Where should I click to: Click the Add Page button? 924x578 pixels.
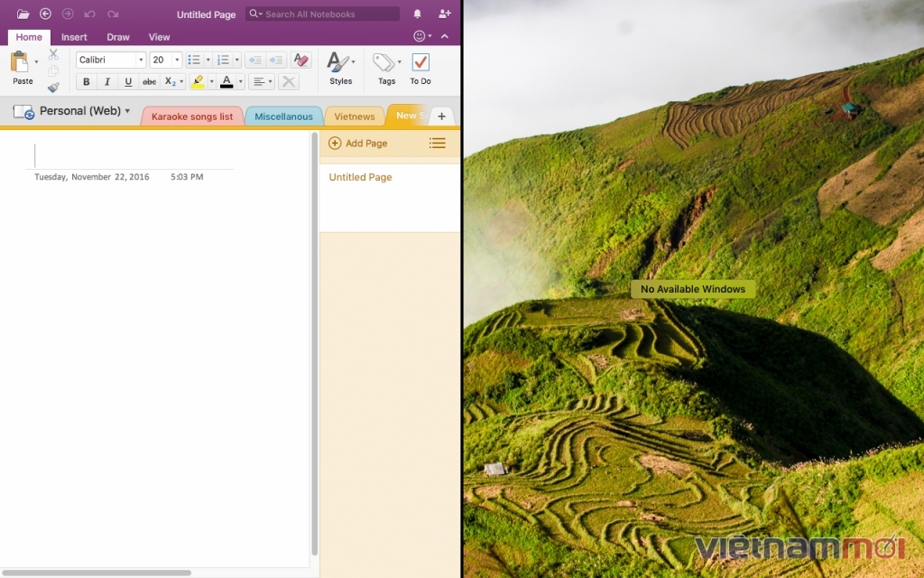pyautogui.click(x=357, y=143)
